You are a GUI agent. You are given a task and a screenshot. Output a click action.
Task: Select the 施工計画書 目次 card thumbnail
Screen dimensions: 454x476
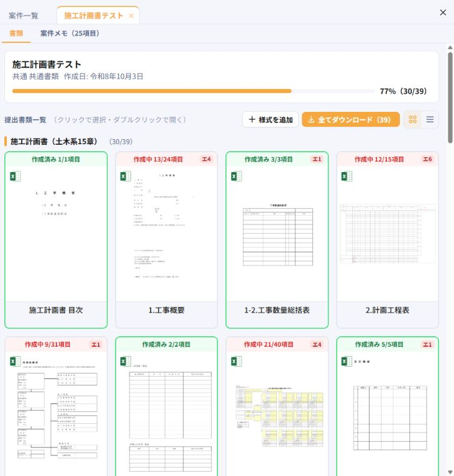[56, 234]
